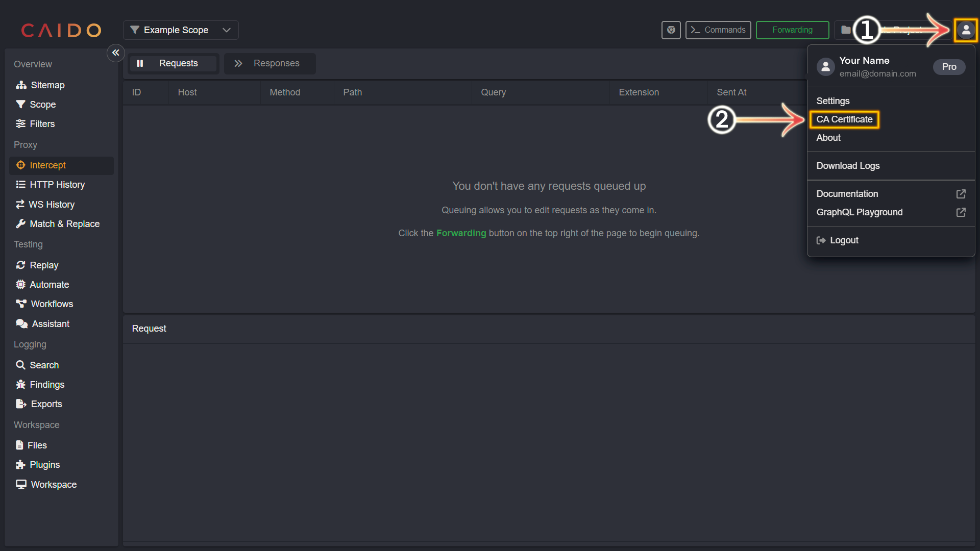Click the Request panel title
Viewport: 980px width, 551px height.
149,329
